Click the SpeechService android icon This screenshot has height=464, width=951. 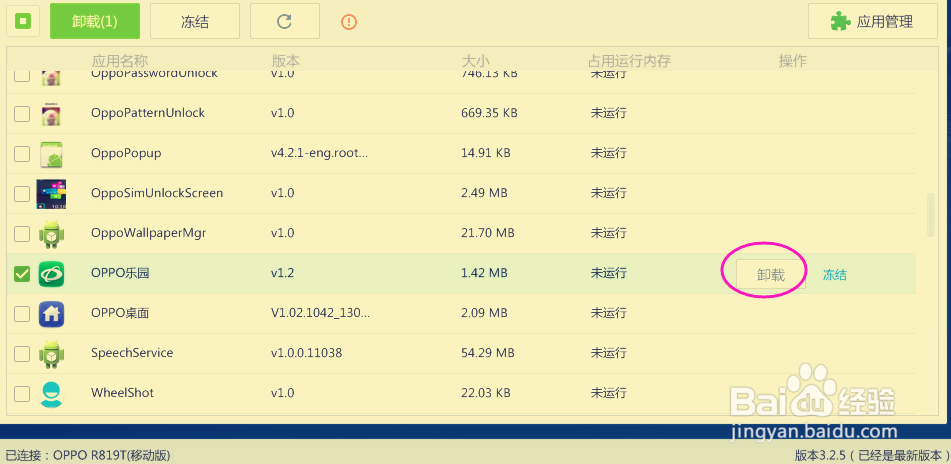(x=52, y=354)
